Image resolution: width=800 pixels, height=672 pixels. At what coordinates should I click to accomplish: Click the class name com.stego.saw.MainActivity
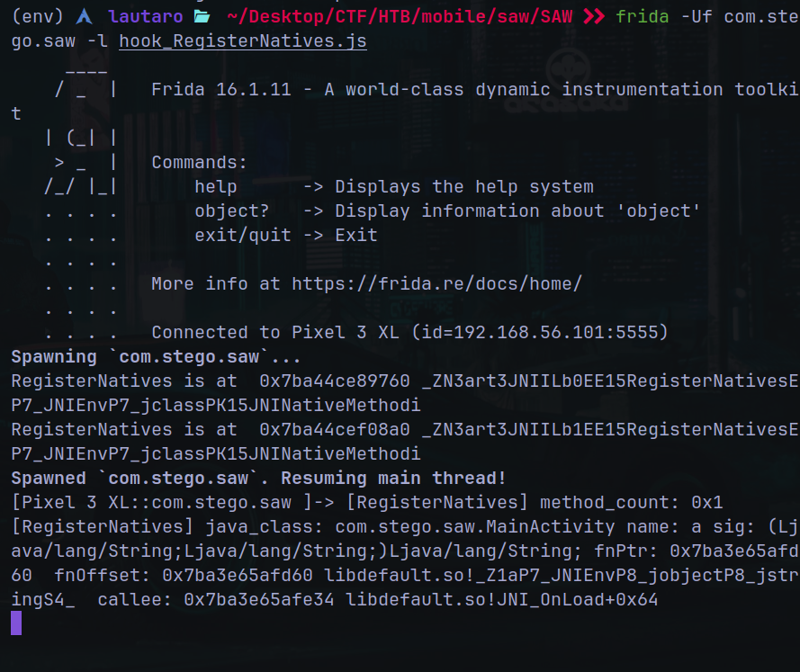475,526
